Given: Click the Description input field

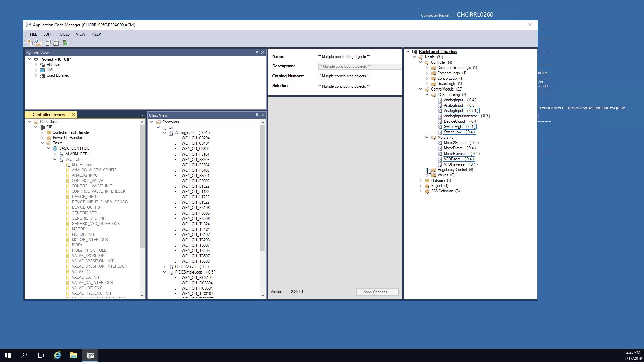Looking at the screenshot, I should (360, 66).
